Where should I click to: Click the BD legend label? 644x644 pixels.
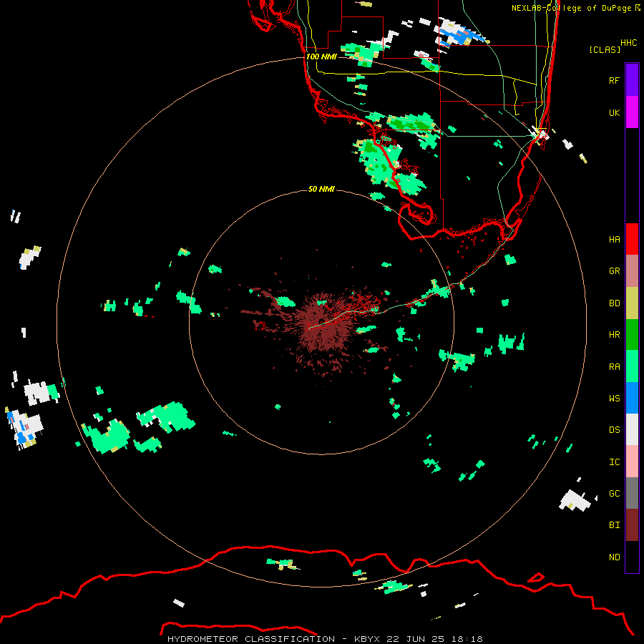[614, 303]
